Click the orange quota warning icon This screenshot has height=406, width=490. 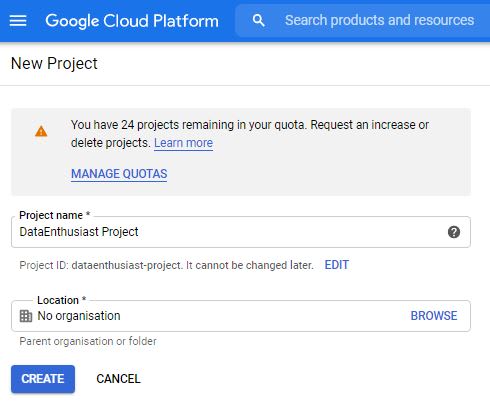pyautogui.click(x=41, y=131)
